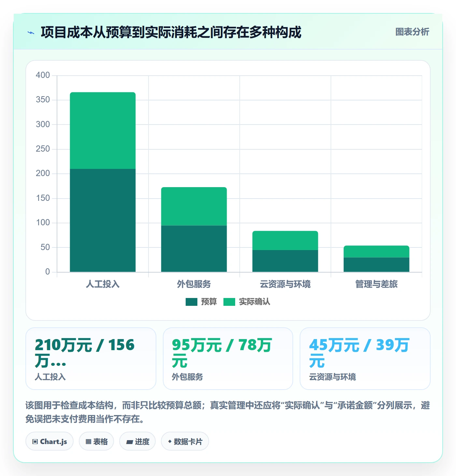Click the description paragraph starting with 该图用于检查成本结构
The height and width of the screenshot is (476, 456).
pyautogui.click(x=228, y=412)
